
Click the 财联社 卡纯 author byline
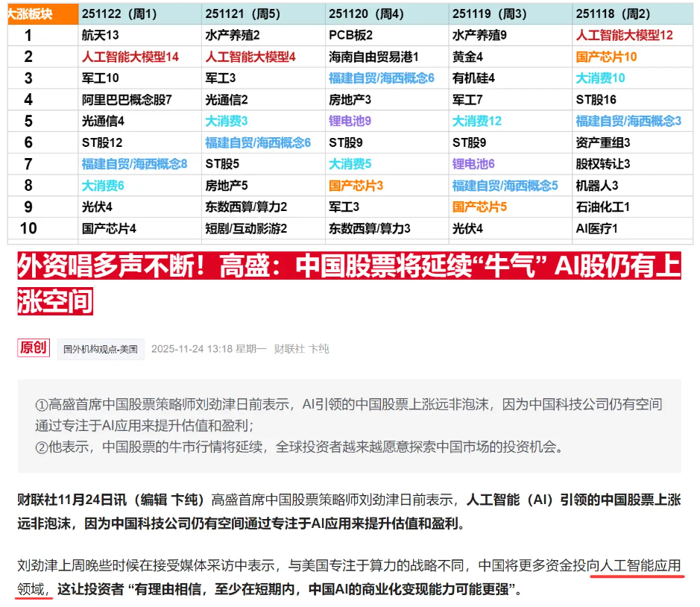click(300, 349)
